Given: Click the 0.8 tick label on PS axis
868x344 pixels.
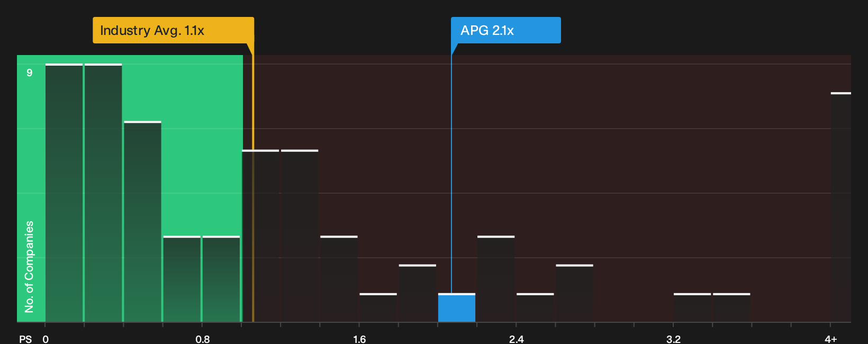Looking at the screenshot, I should pyautogui.click(x=202, y=339).
